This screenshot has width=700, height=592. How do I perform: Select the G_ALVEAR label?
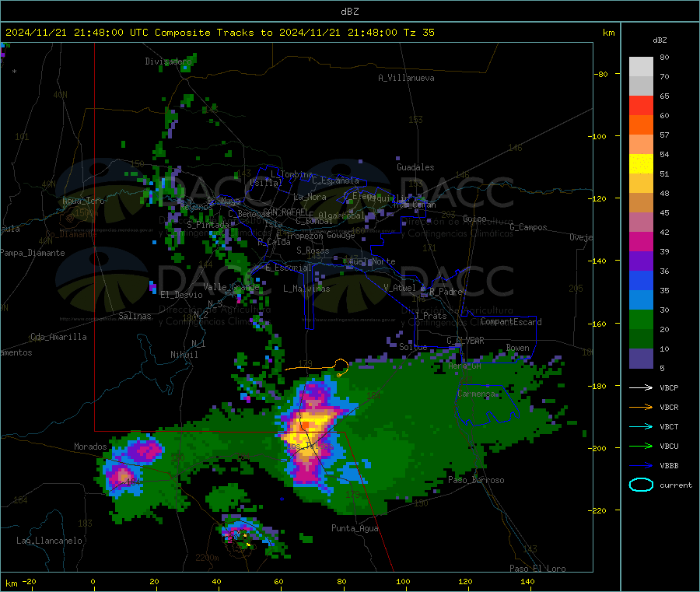465,341
